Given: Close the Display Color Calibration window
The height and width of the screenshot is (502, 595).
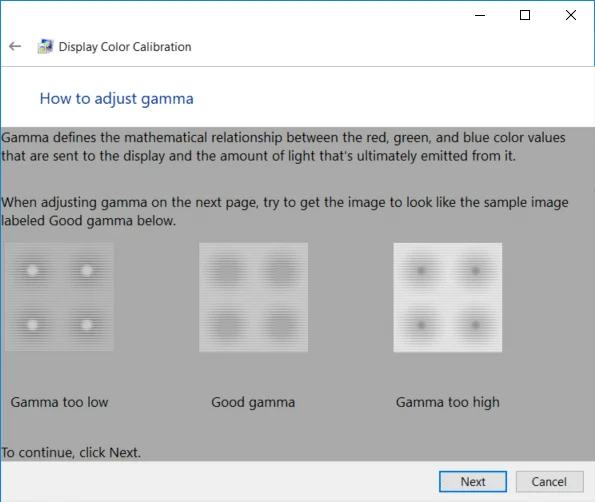Looking at the screenshot, I should tap(571, 15).
